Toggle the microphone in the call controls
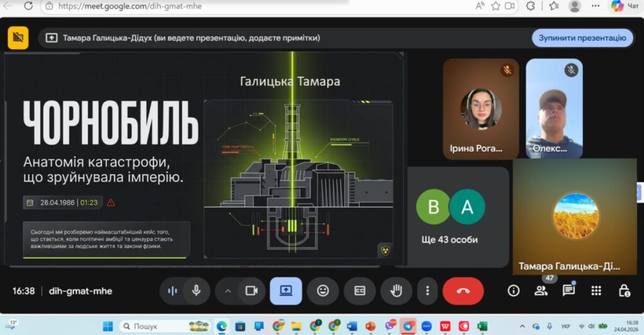Screen dimensions: 644x335 (196, 290)
